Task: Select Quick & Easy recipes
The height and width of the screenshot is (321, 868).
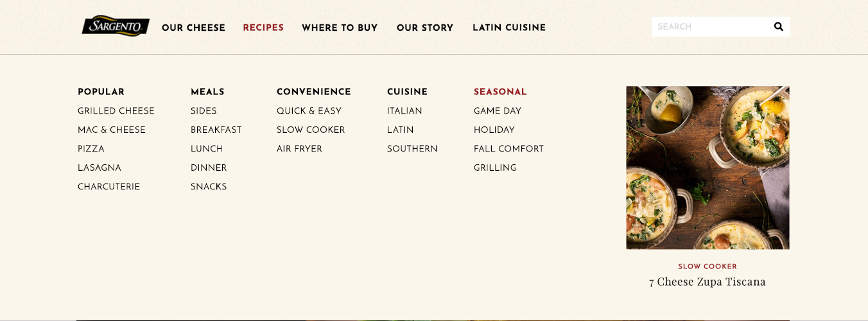Action: click(309, 111)
